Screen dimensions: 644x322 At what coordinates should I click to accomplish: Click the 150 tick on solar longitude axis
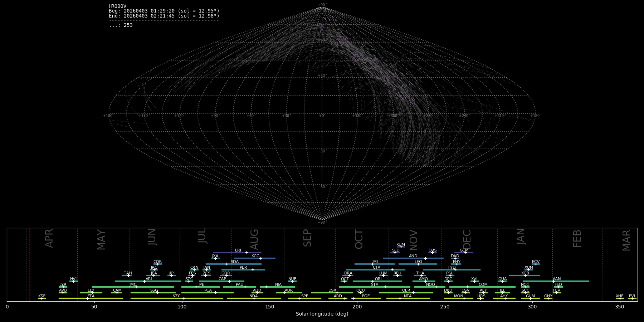[270, 307]
